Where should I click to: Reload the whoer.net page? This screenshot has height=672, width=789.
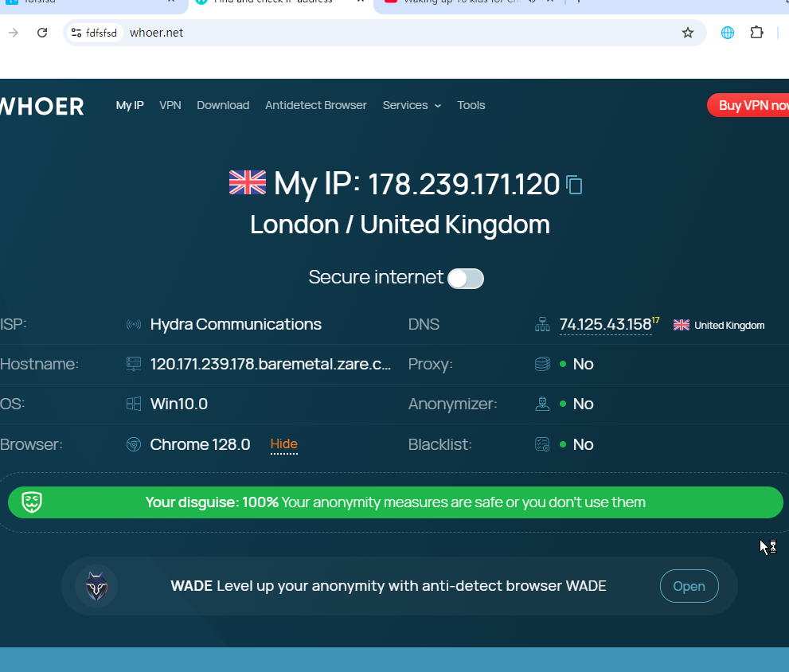click(42, 33)
